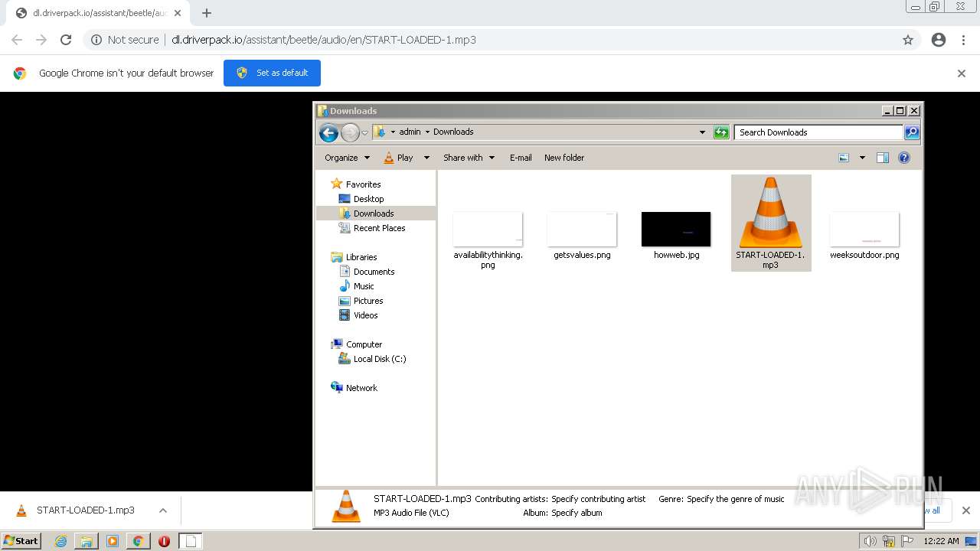Open Explorer help
Viewport: 980px width, 551px height.
[x=903, y=158]
